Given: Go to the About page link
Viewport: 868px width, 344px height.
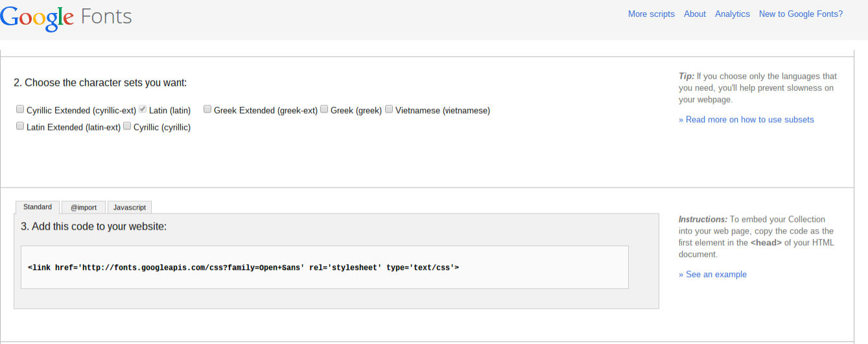Looking at the screenshot, I should pyautogui.click(x=694, y=14).
